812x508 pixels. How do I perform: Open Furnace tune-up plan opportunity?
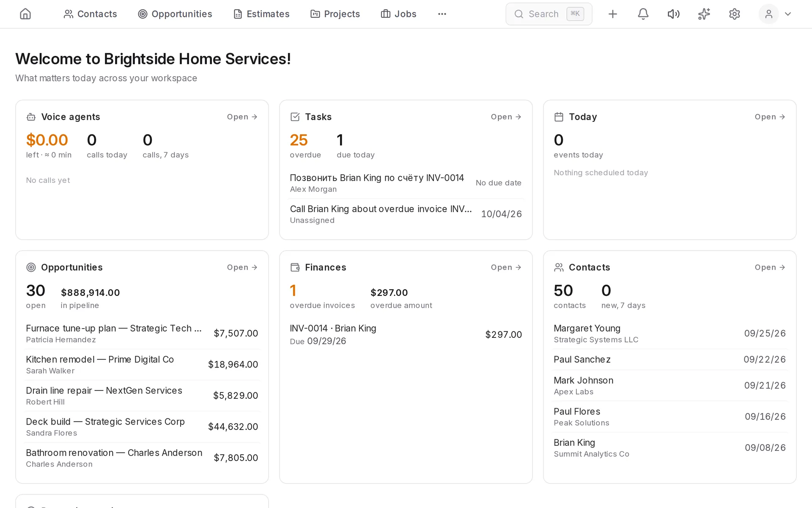142,333
